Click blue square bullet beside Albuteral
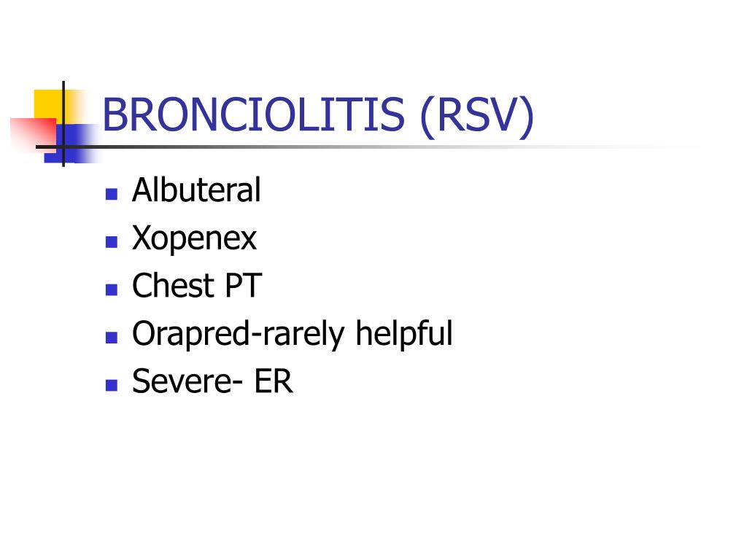 (x=112, y=194)
